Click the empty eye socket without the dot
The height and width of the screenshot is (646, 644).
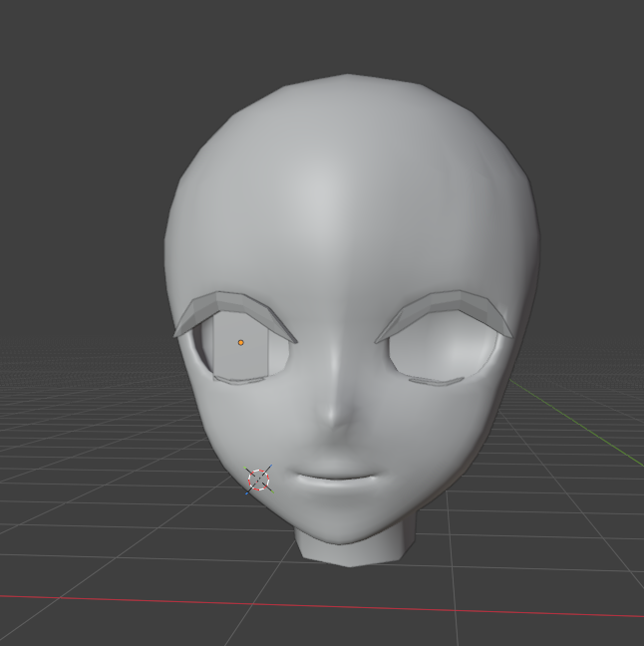click(443, 348)
